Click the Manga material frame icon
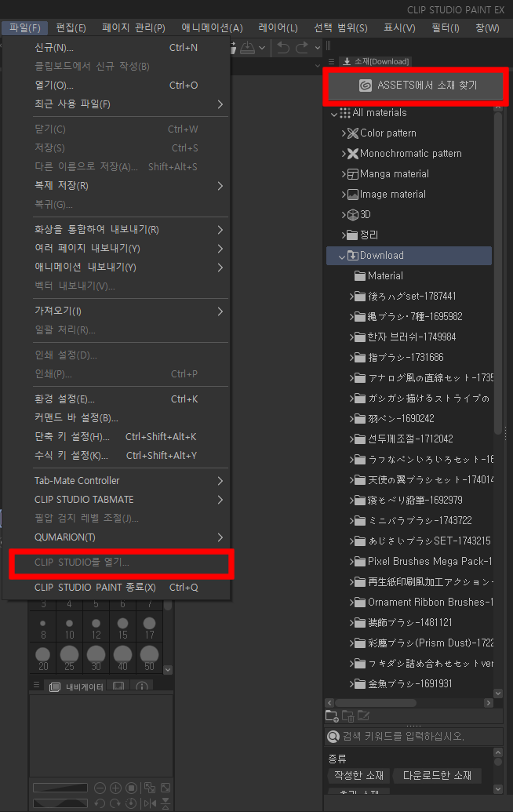The height and width of the screenshot is (812, 513). (353, 174)
